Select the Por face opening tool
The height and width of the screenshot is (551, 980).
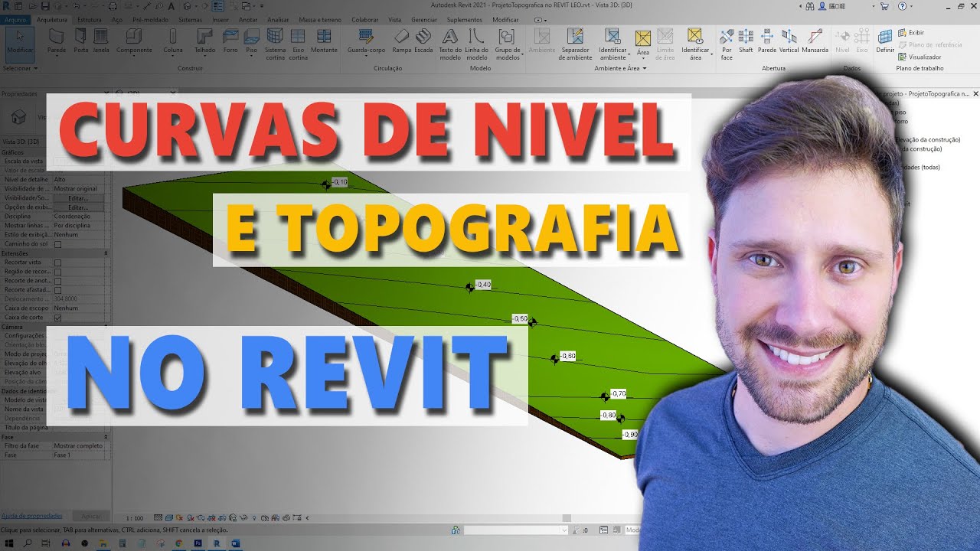pyautogui.click(x=727, y=44)
